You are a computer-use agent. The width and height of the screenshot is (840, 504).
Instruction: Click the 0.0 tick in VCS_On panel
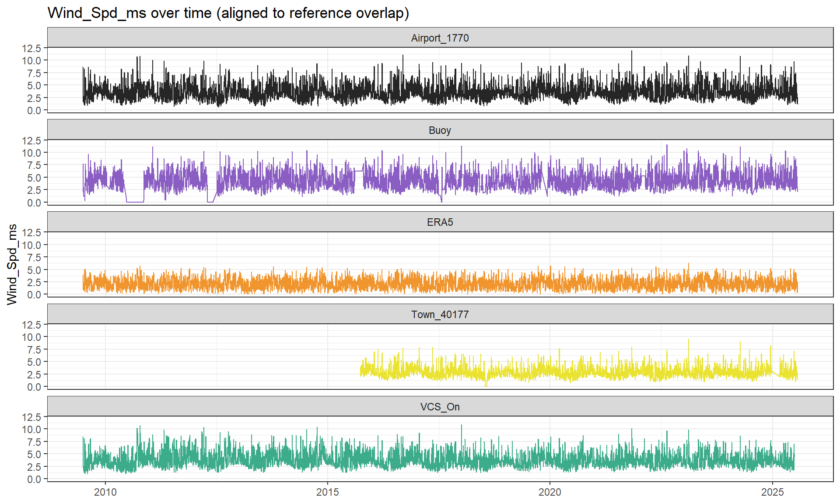(34, 479)
